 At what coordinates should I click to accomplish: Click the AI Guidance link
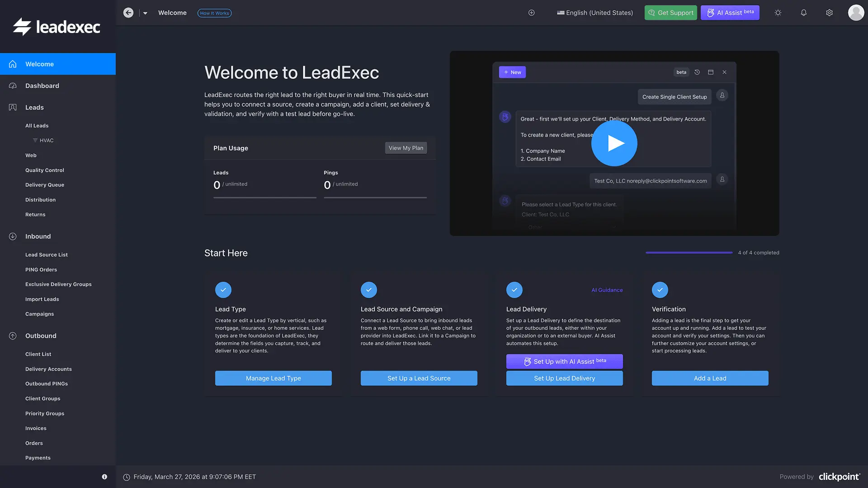[x=607, y=290]
